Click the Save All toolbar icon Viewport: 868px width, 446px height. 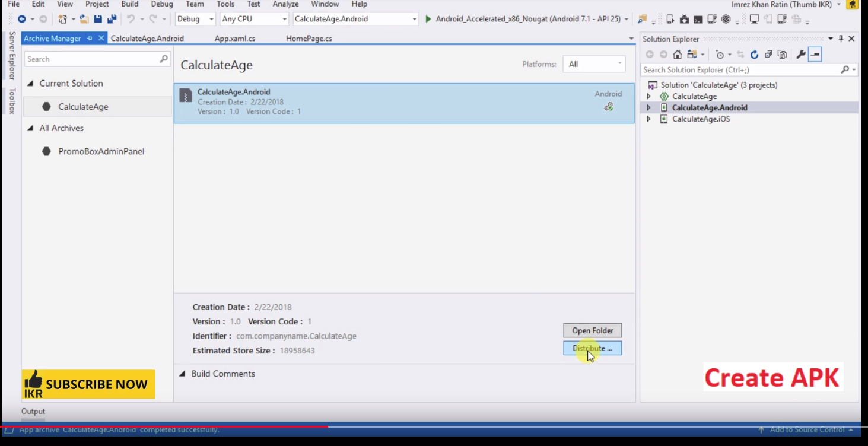tap(112, 19)
